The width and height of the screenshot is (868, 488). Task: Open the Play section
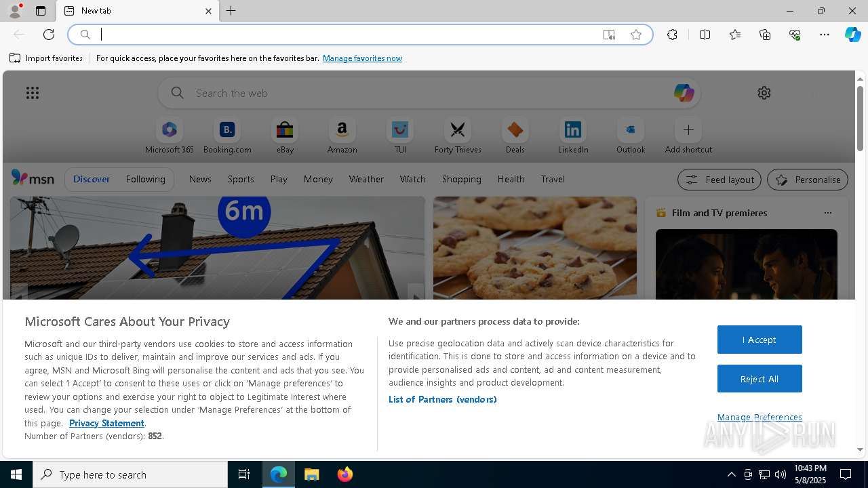[279, 180]
